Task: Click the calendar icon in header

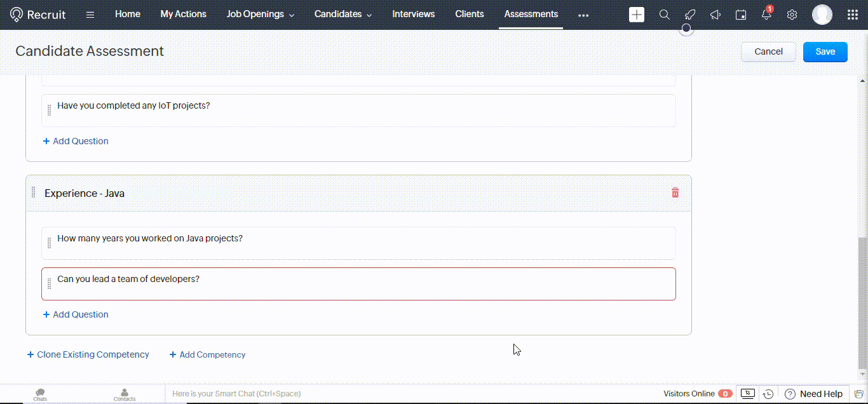Action: (741, 15)
